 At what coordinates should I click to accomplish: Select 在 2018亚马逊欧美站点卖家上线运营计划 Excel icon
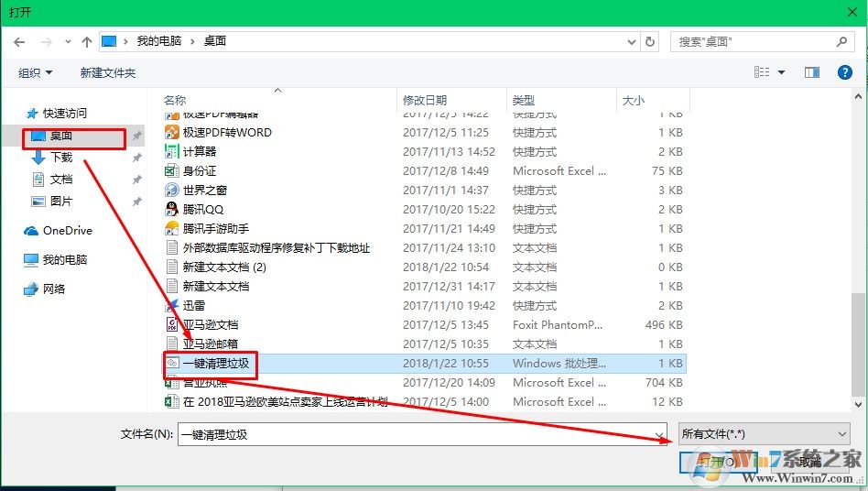click(x=172, y=402)
